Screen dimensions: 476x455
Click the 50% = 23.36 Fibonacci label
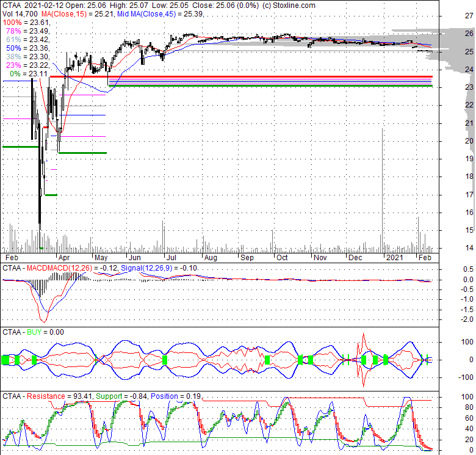point(27,48)
